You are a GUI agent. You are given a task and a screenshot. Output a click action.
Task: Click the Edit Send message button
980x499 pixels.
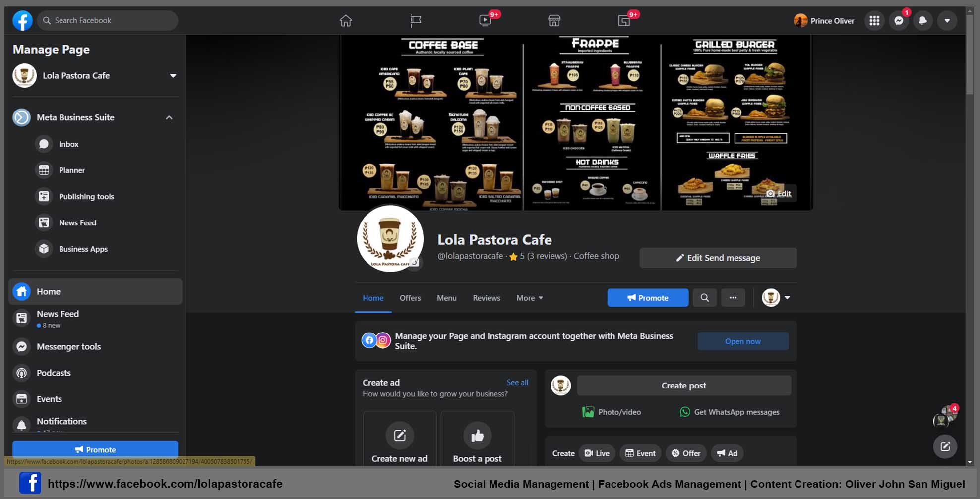tap(718, 258)
